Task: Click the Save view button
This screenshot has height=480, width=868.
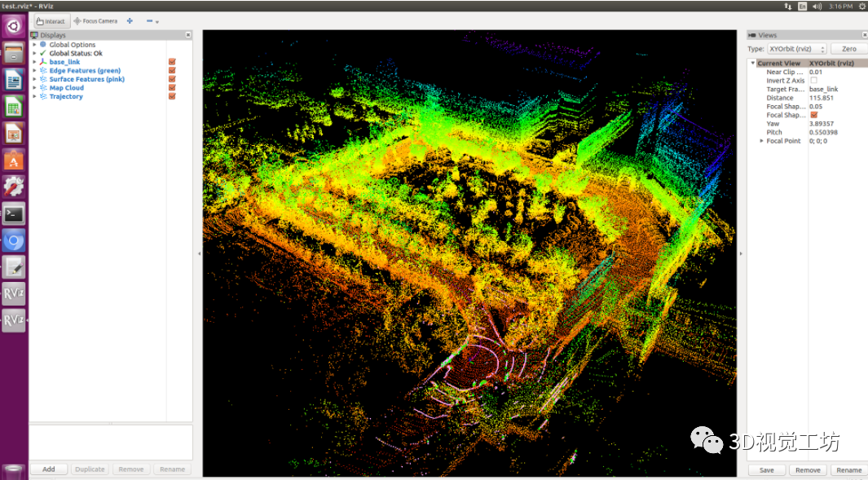Action: 767,470
